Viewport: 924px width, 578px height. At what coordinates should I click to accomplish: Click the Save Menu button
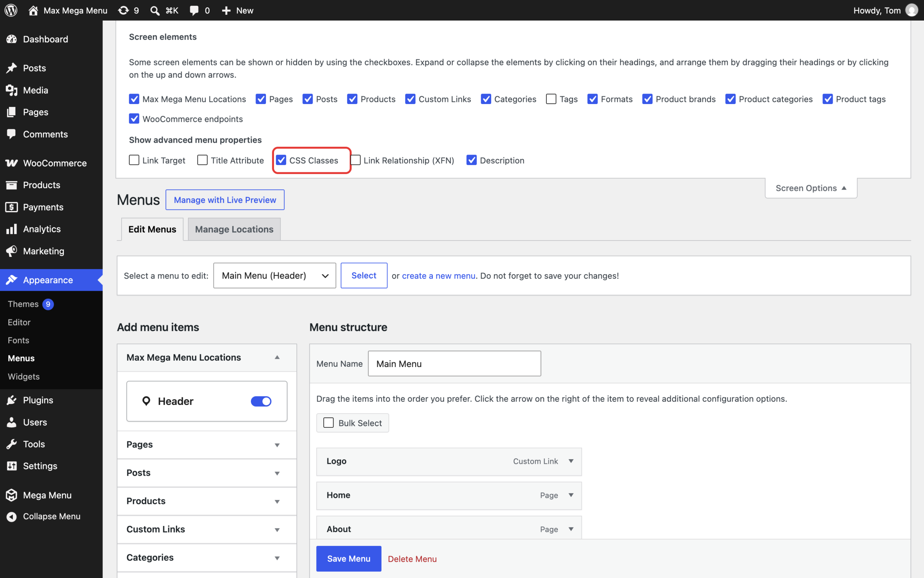pos(349,558)
